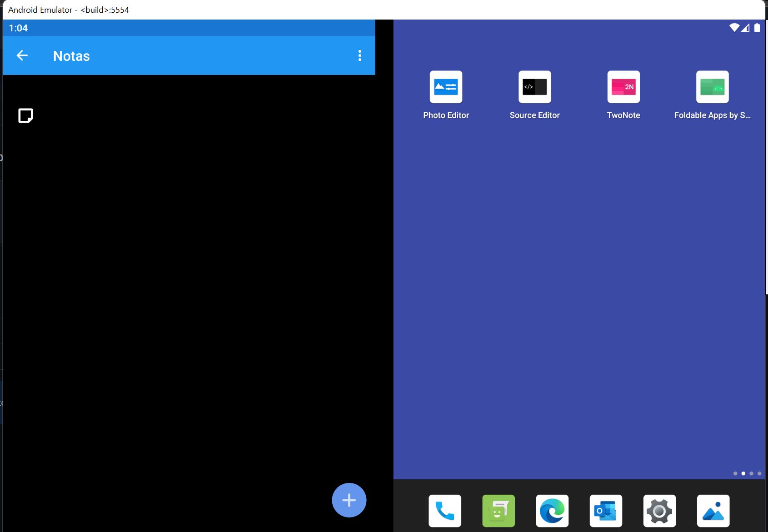This screenshot has width=768, height=532.
Task: Open the Phone dialer from the dock
Action: (x=444, y=511)
